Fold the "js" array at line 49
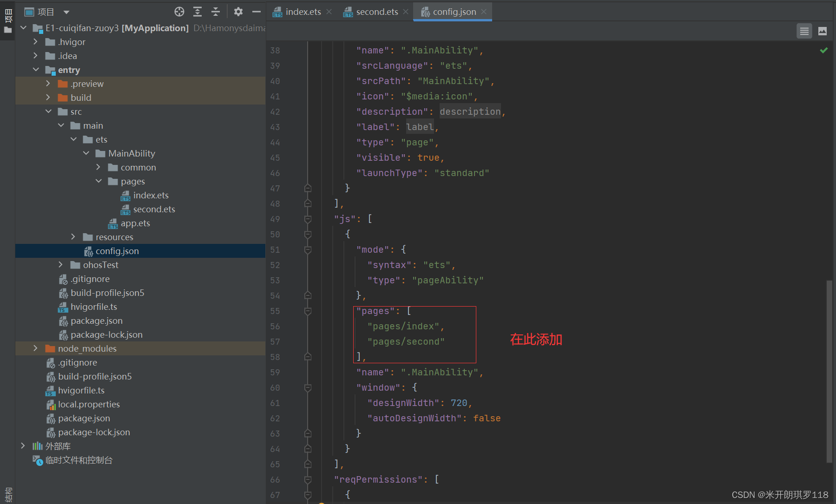The width and height of the screenshot is (836, 504). [308, 219]
